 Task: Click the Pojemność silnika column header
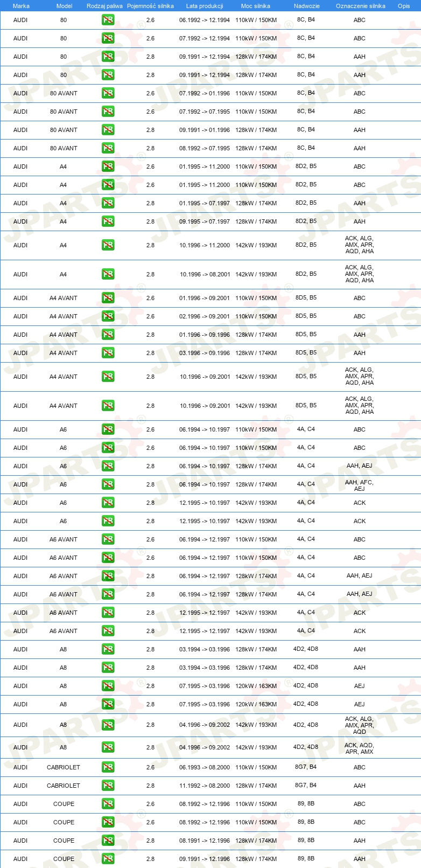[150, 6]
